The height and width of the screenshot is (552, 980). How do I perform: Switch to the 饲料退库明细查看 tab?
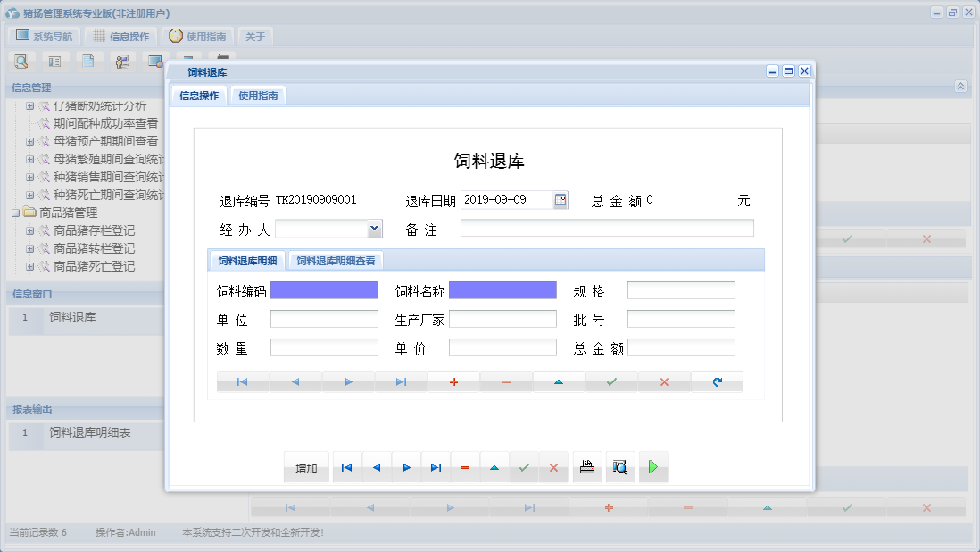[336, 261]
